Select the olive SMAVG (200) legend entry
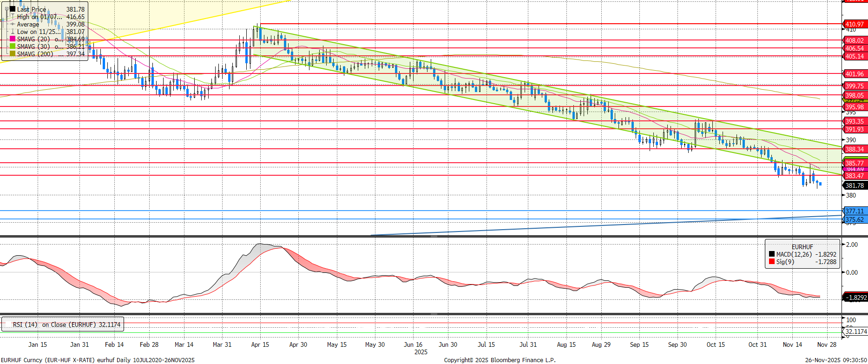This screenshot has width=868, height=364. click(x=35, y=54)
